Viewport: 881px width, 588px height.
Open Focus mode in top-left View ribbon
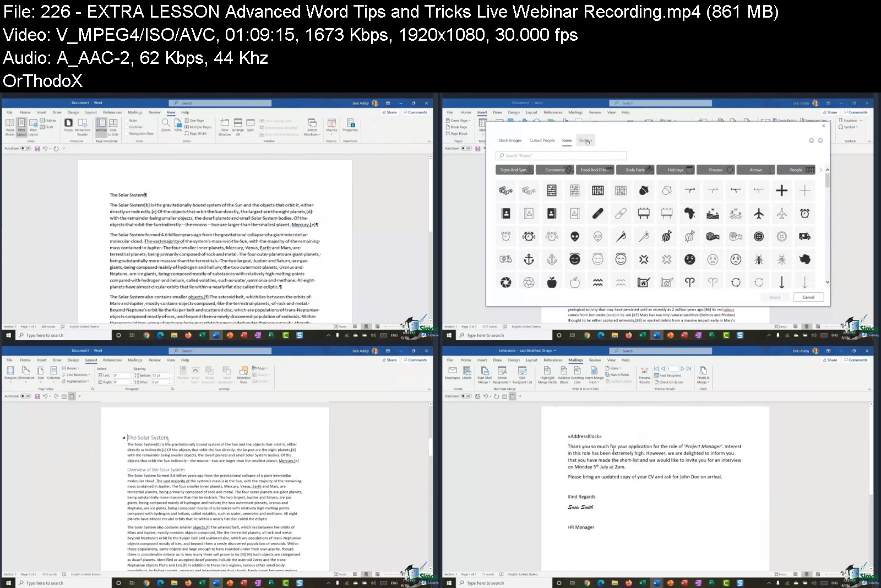68,126
